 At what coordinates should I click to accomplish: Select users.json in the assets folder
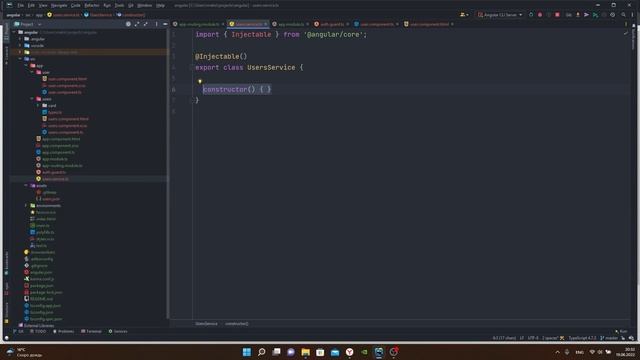tap(51, 199)
